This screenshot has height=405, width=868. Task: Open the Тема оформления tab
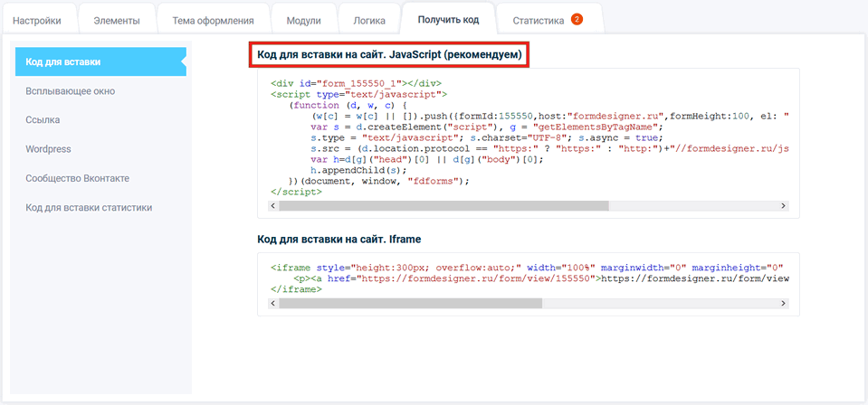(213, 20)
